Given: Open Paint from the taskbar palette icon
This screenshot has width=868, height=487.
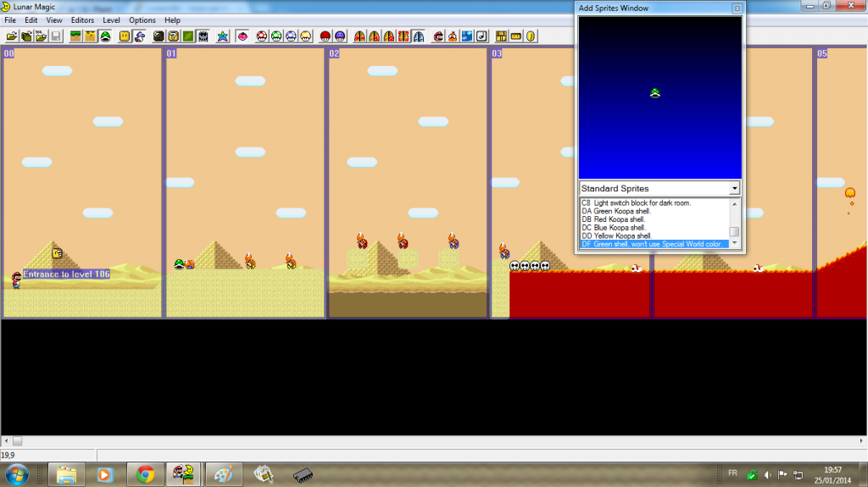Looking at the screenshot, I should [x=224, y=475].
